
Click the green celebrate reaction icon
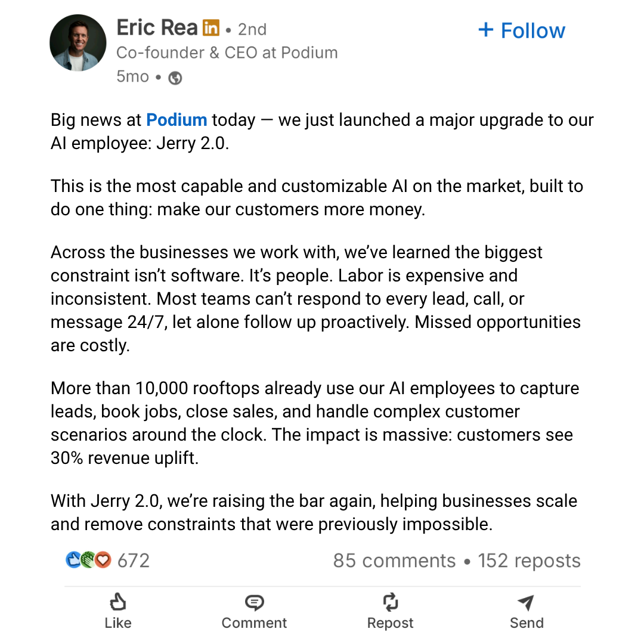click(88, 560)
